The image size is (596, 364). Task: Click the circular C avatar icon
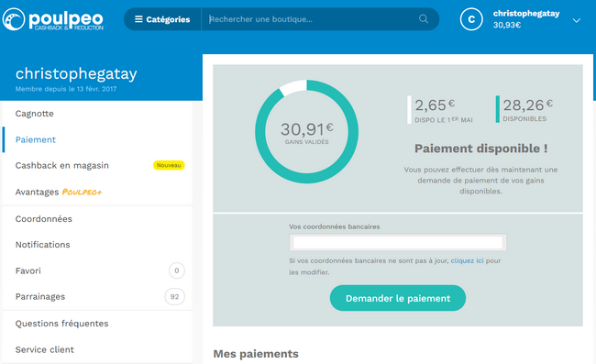471,19
